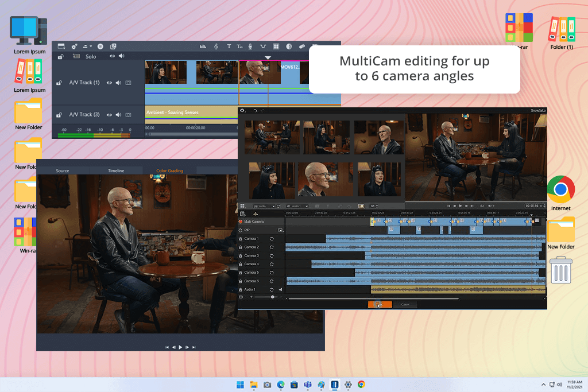Click the Cancel button in MultiCam editor
588x392 pixels.
[405, 304]
